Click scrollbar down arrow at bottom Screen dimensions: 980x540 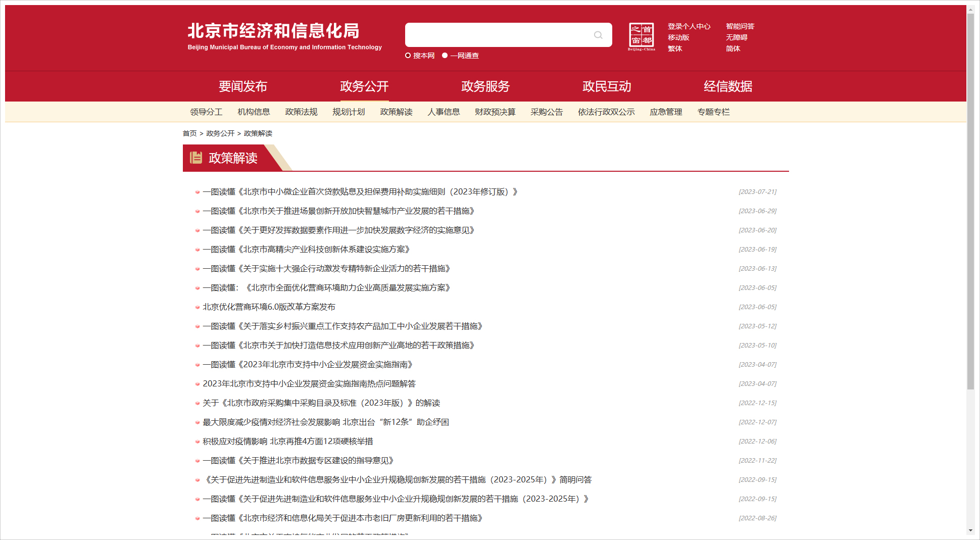[x=970, y=530]
